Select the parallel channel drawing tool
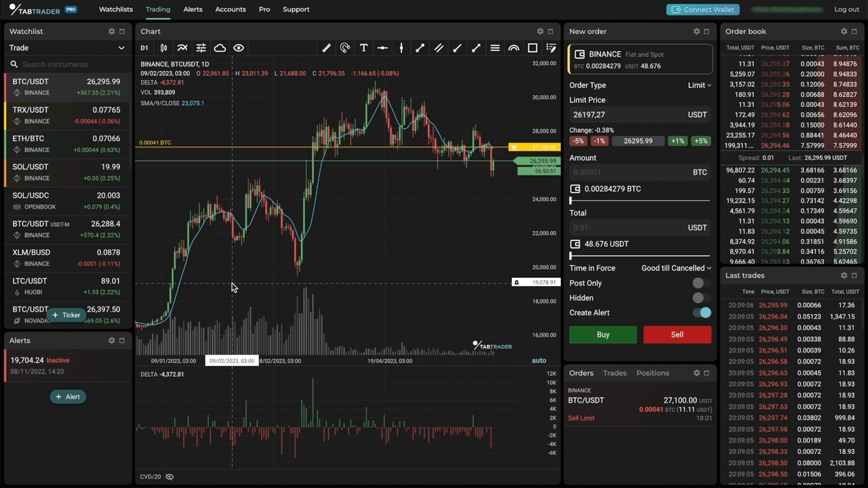The width and height of the screenshot is (868, 488). [x=439, y=48]
